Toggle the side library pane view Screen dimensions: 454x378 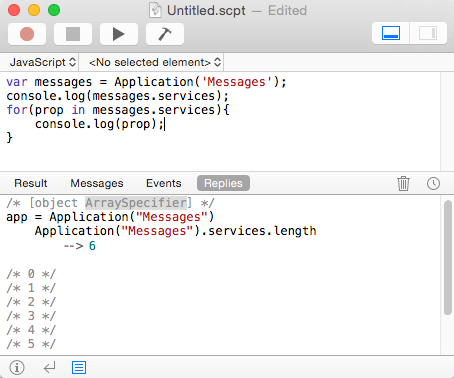pos(428,33)
